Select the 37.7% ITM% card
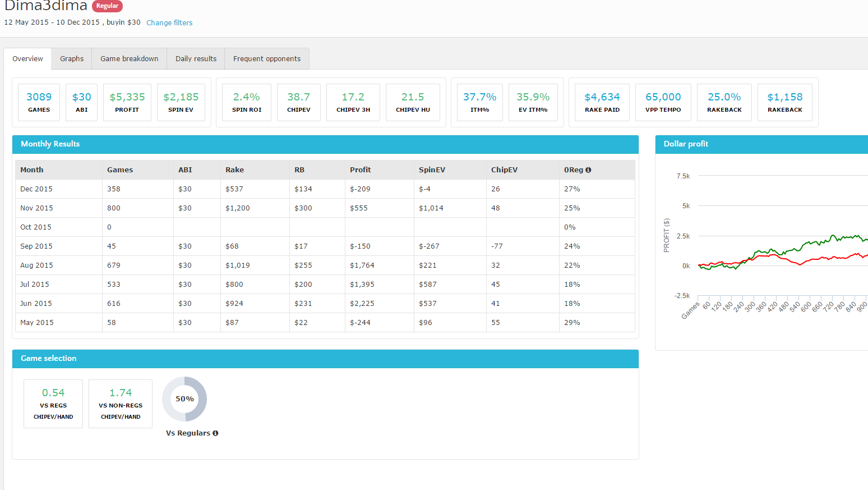868x490 pixels. point(480,102)
